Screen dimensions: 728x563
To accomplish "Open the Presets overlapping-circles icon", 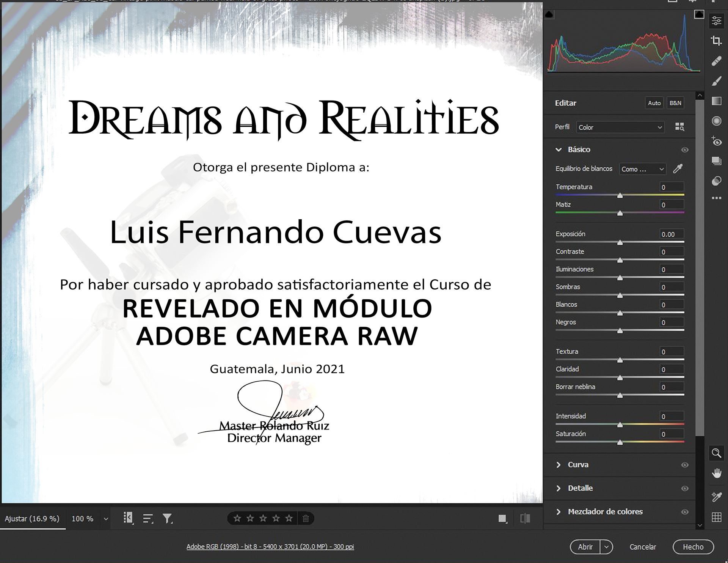I will coord(716,181).
